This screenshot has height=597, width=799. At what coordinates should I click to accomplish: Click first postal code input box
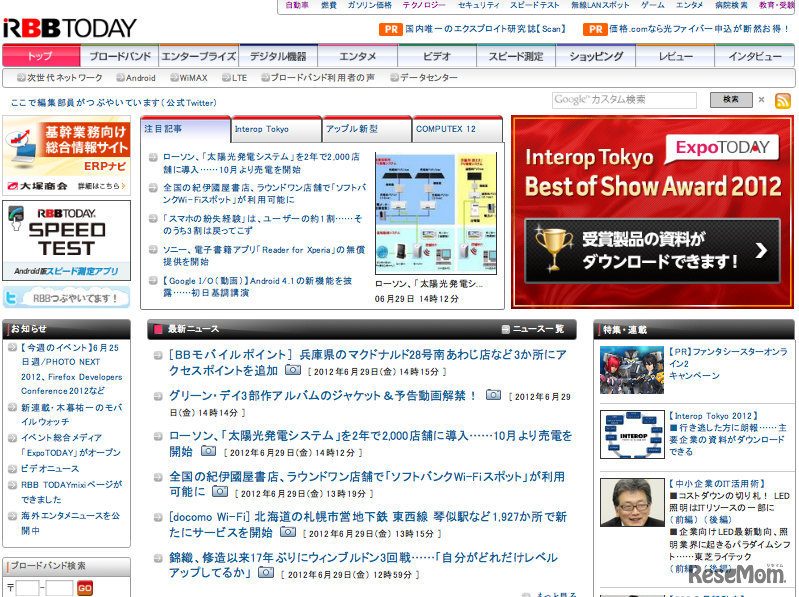click(x=28, y=588)
